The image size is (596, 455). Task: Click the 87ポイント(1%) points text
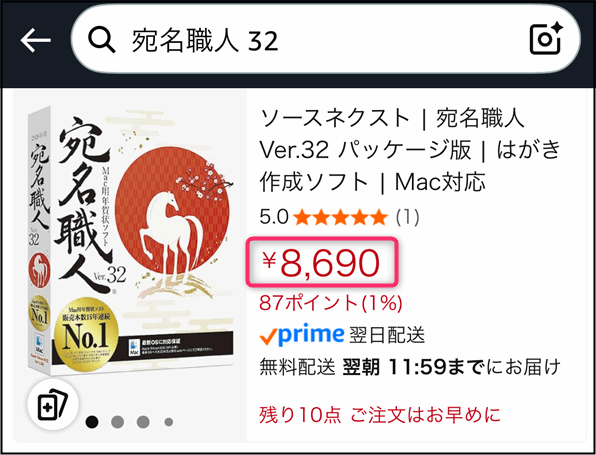tap(331, 303)
